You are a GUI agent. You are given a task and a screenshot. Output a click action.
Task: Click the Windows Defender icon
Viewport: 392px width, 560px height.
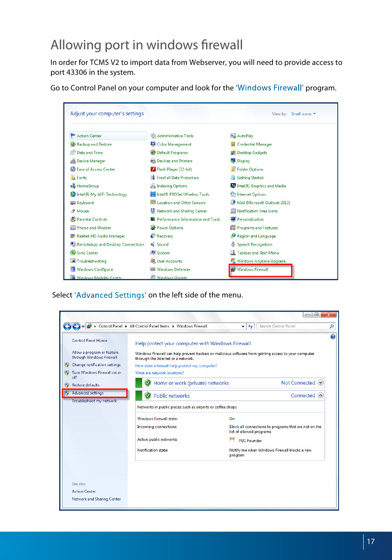pyautogui.click(x=153, y=270)
